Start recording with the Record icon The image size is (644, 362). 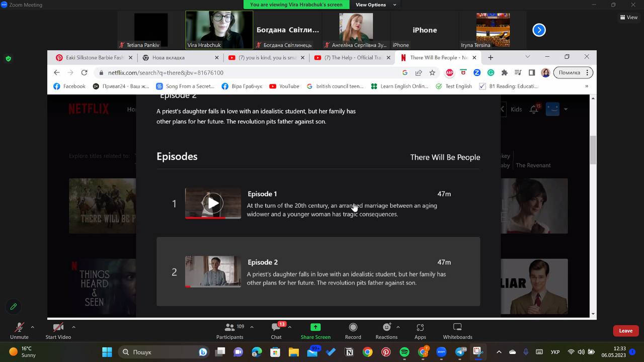[353, 327]
